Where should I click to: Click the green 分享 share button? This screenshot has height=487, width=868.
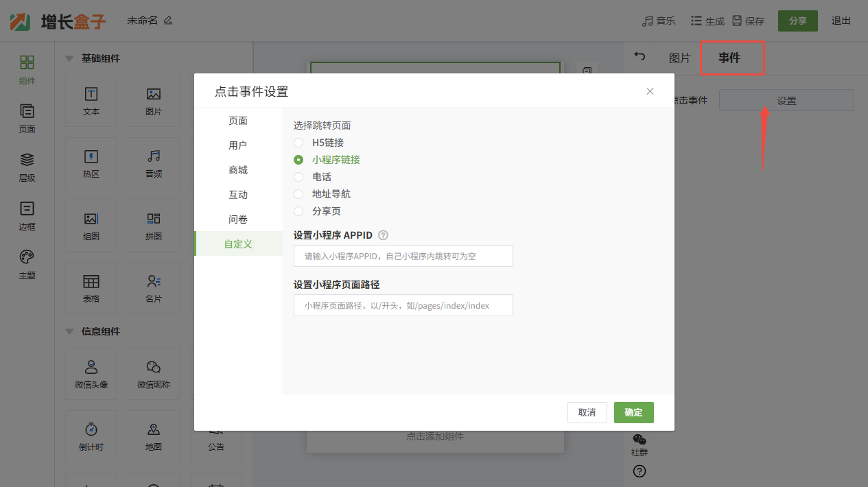point(797,21)
